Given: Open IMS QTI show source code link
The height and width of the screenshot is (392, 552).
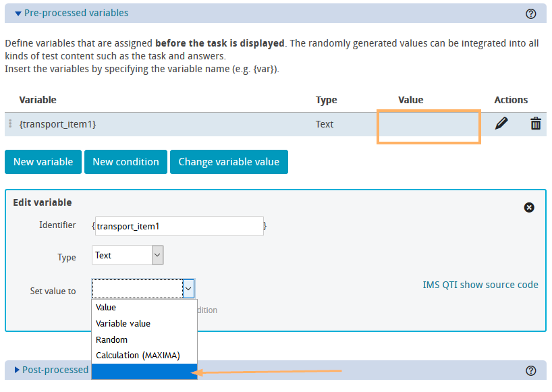Looking at the screenshot, I should [480, 285].
